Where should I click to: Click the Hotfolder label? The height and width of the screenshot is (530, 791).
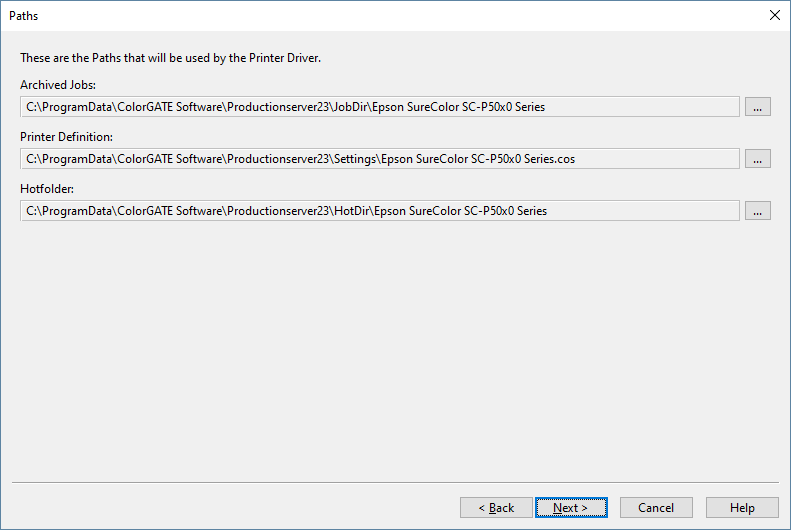47,188
